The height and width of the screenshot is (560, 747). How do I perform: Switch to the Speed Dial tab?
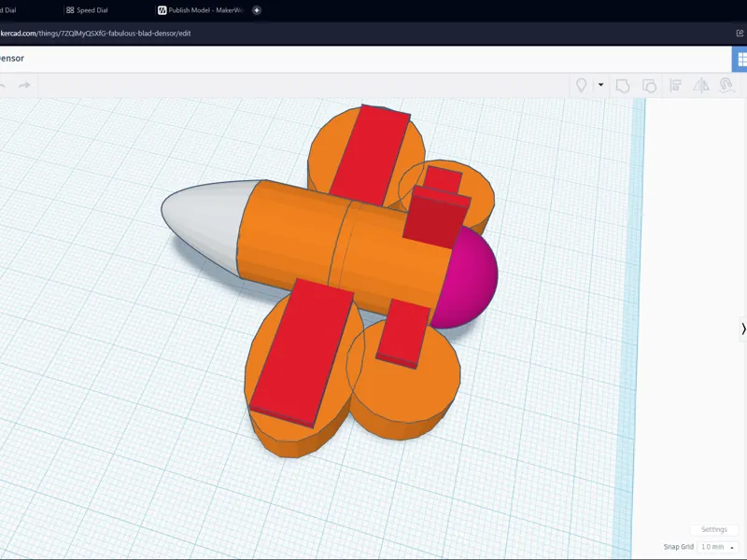87,10
